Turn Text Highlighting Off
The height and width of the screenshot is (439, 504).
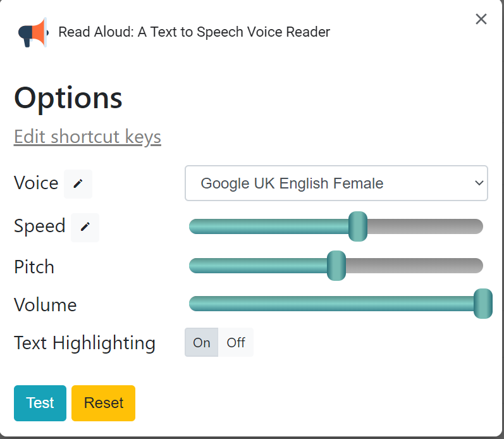click(236, 342)
